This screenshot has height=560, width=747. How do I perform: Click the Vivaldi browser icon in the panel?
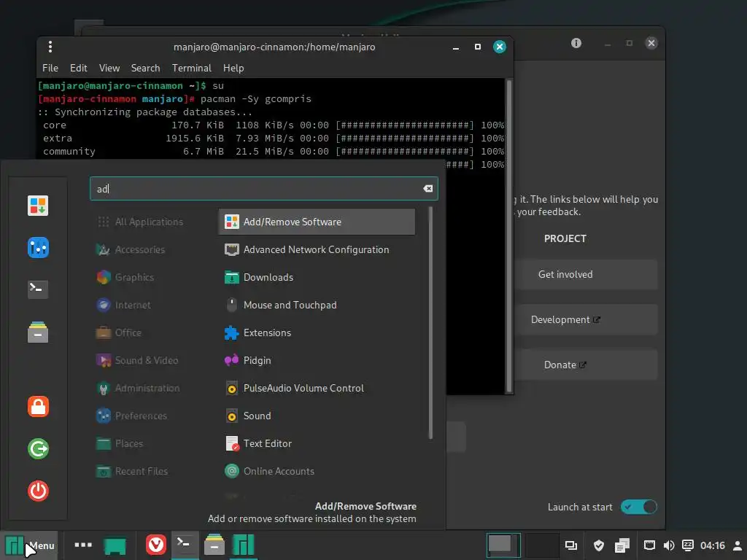point(156,545)
